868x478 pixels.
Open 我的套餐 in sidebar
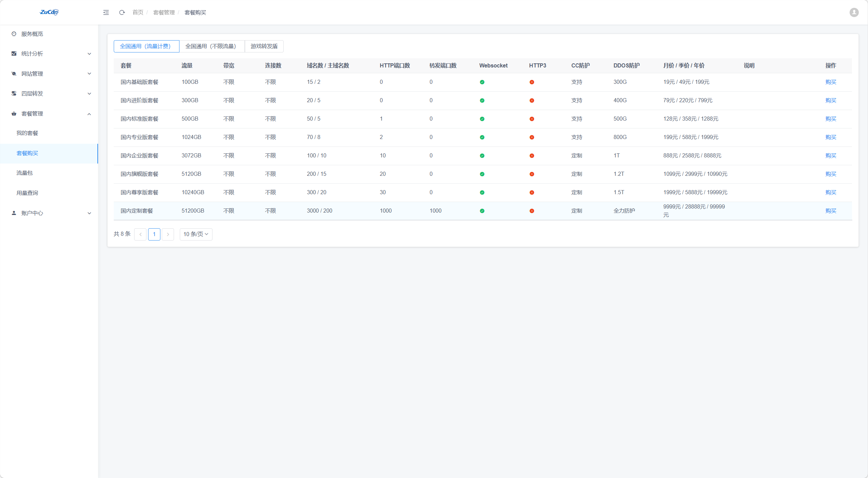pyautogui.click(x=27, y=133)
